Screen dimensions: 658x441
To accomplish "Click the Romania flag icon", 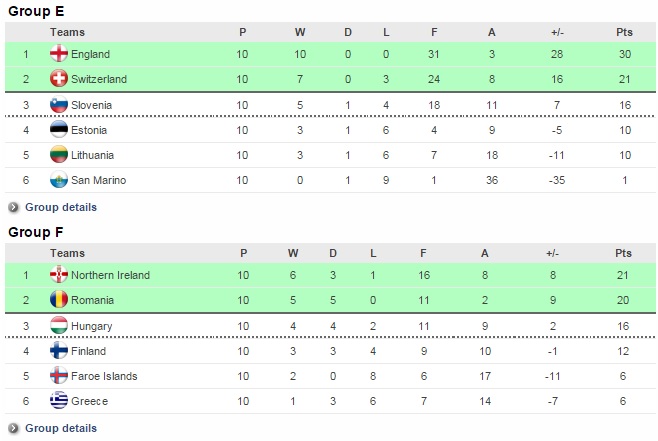I will coord(58,300).
